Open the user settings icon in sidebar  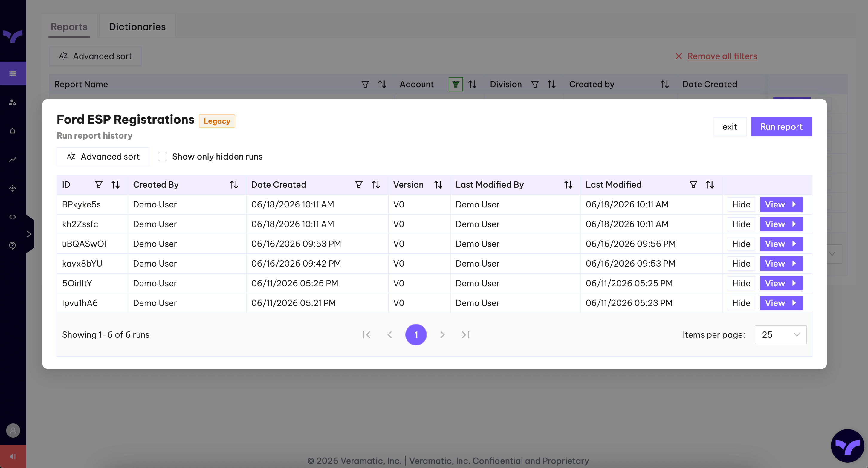click(13, 103)
